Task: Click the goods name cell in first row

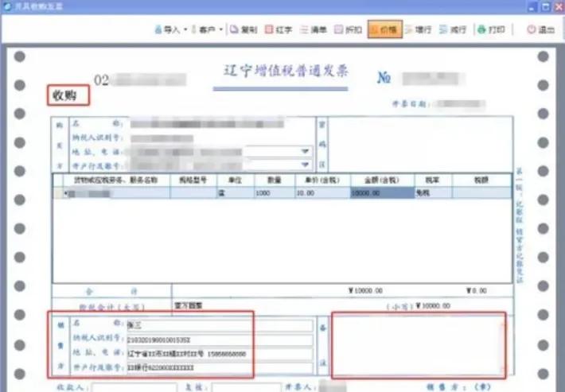Action: pos(116,193)
